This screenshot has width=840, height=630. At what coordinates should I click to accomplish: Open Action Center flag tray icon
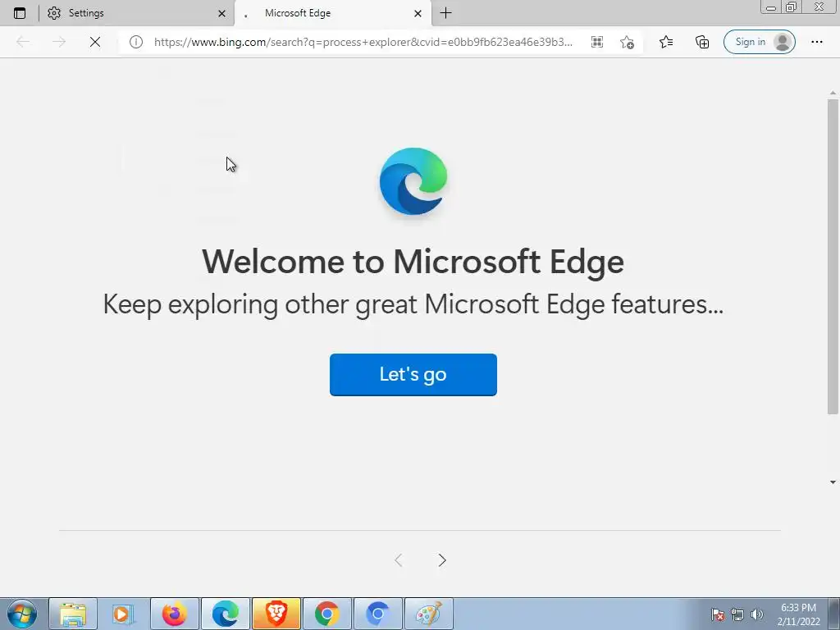pyautogui.click(x=718, y=614)
